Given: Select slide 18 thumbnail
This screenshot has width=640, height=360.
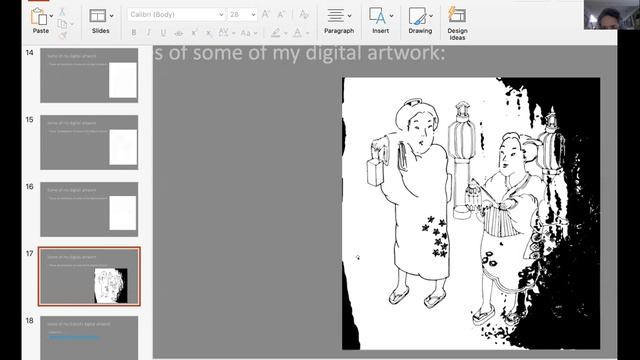Looking at the screenshot, I should [x=89, y=338].
